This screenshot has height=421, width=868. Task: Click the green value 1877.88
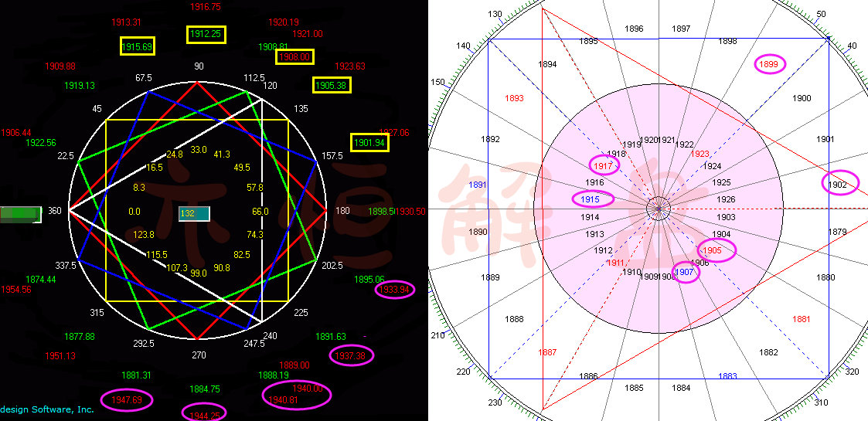pos(79,336)
